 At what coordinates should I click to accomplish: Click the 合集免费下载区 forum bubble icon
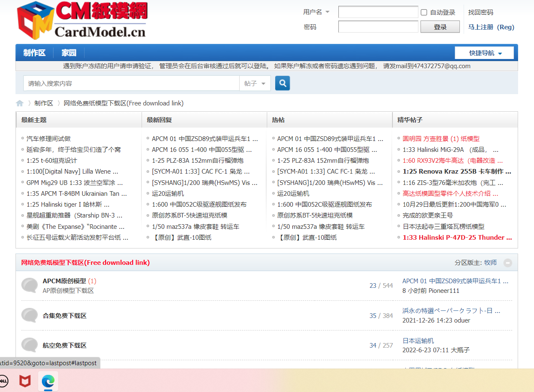(29, 315)
